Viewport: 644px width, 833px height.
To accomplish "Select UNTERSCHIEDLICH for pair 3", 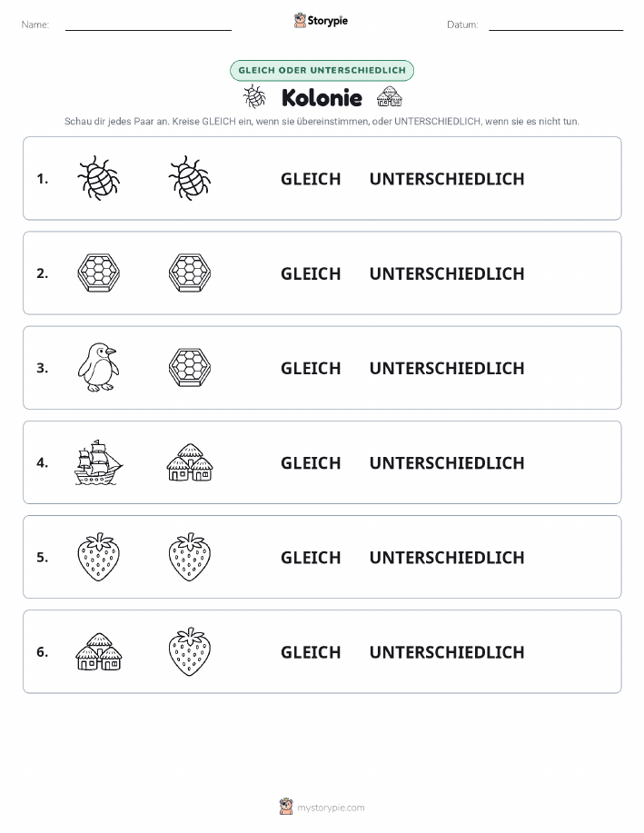I will coord(447,368).
